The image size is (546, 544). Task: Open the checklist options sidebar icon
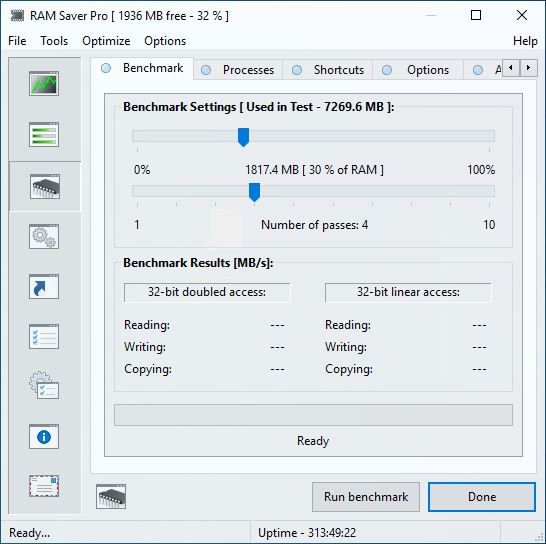click(44, 336)
